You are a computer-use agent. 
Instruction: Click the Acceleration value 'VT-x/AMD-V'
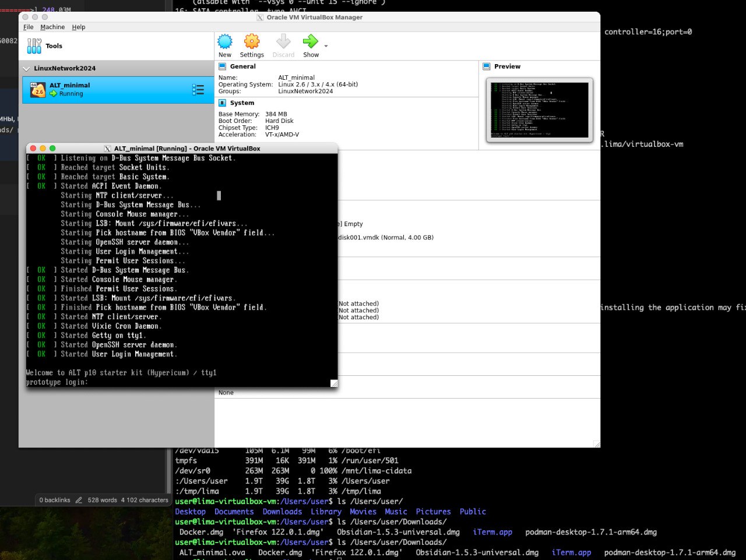[x=282, y=135]
